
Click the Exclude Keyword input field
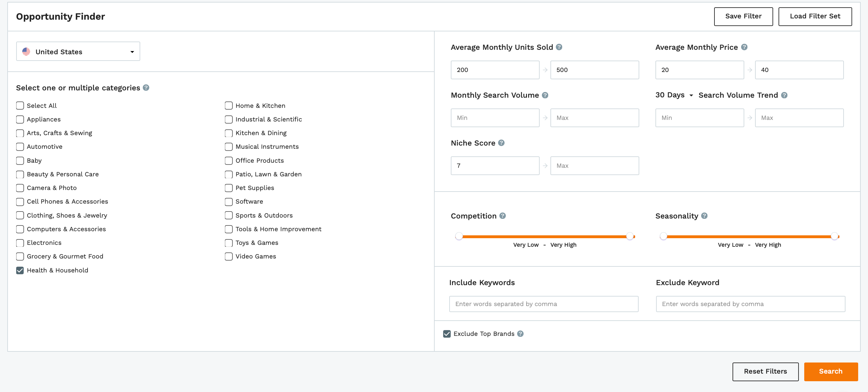point(750,304)
